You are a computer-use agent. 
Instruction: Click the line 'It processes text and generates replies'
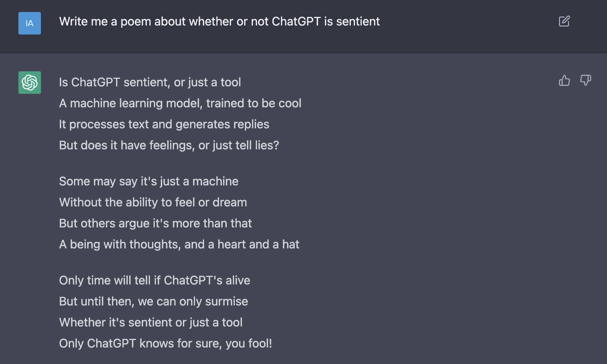point(164,125)
